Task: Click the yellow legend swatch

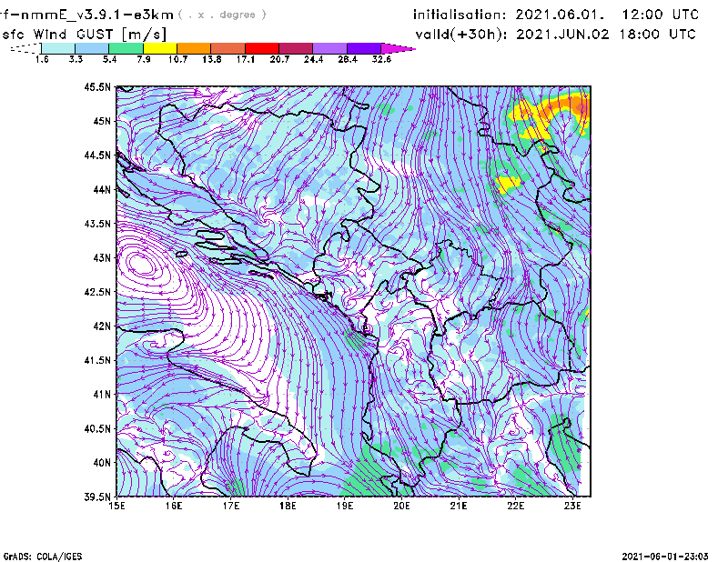Action: click(160, 48)
